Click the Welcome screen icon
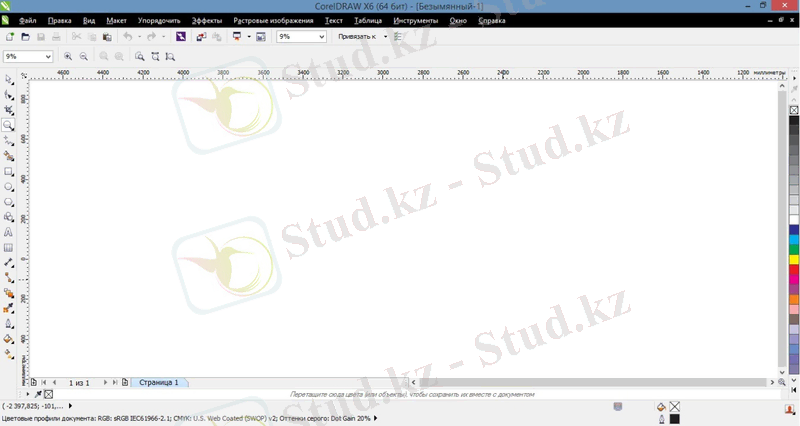The image size is (800, 426). 261,37
